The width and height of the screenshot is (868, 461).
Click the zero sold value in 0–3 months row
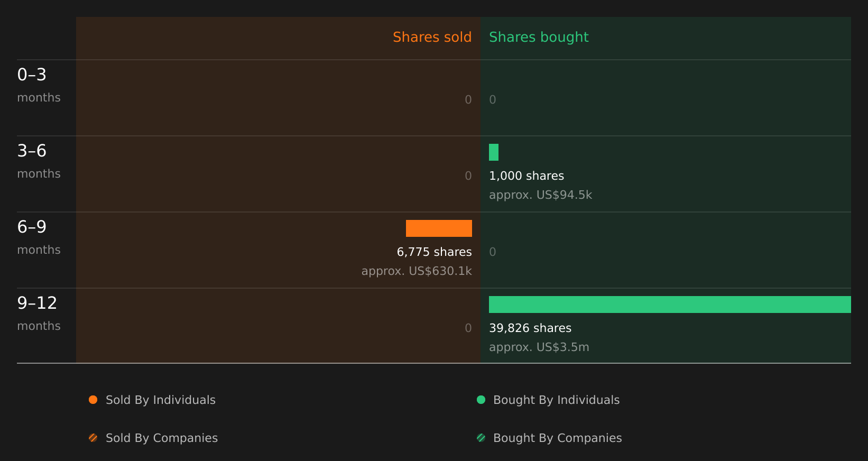[468, 100]
